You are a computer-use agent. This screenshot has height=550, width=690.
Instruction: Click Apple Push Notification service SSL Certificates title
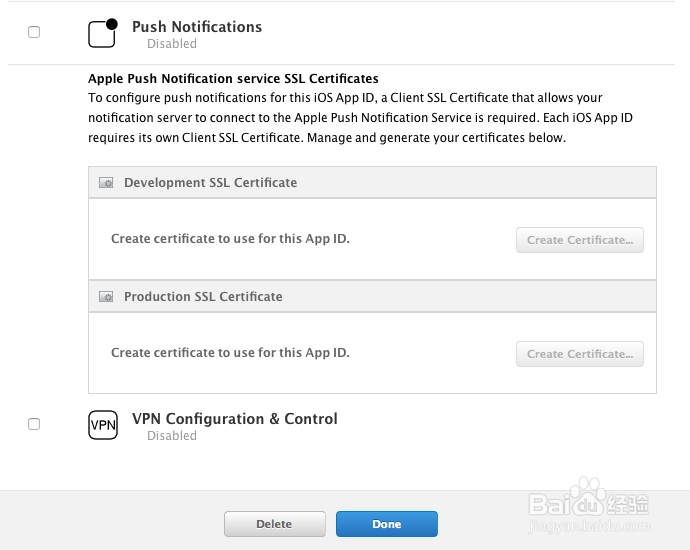coord(233,79)
